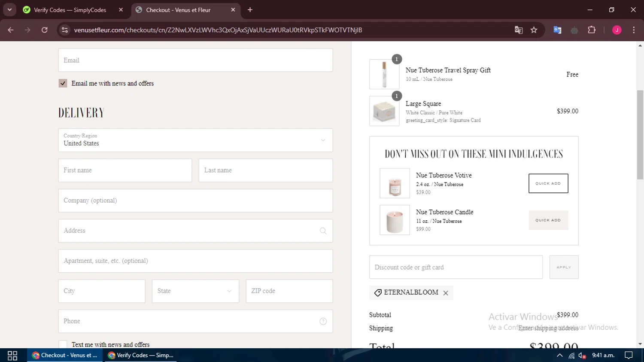644x362 pixels.
Task: Show the phone number help tooltip icon
Action: click(323, 321)
